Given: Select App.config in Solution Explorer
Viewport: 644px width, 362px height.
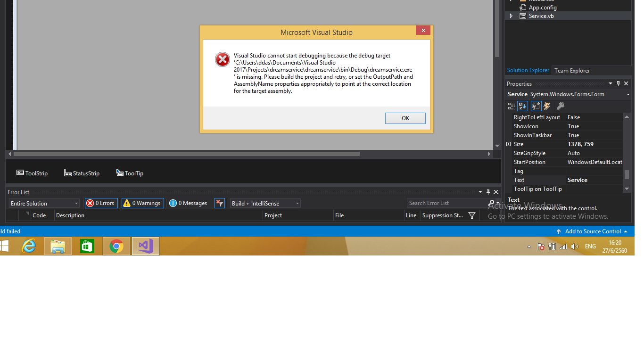Looking at the screenshot, I should (543, 8).
